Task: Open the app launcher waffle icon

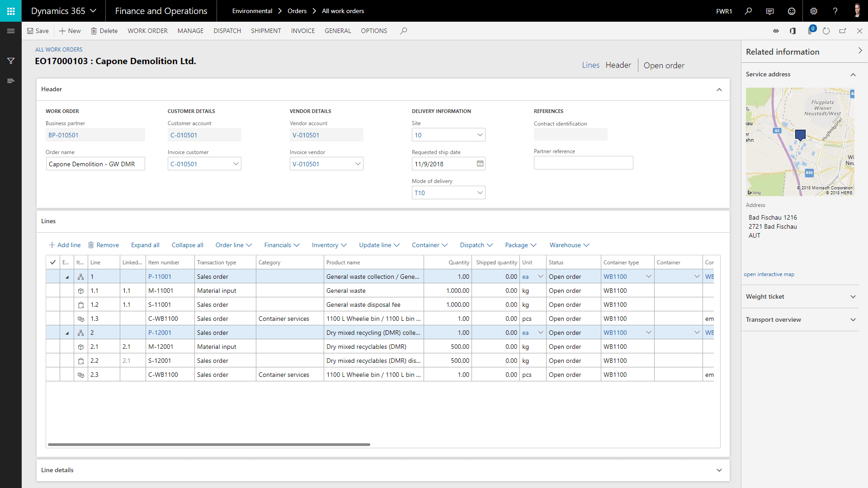Action: point(11,11)
